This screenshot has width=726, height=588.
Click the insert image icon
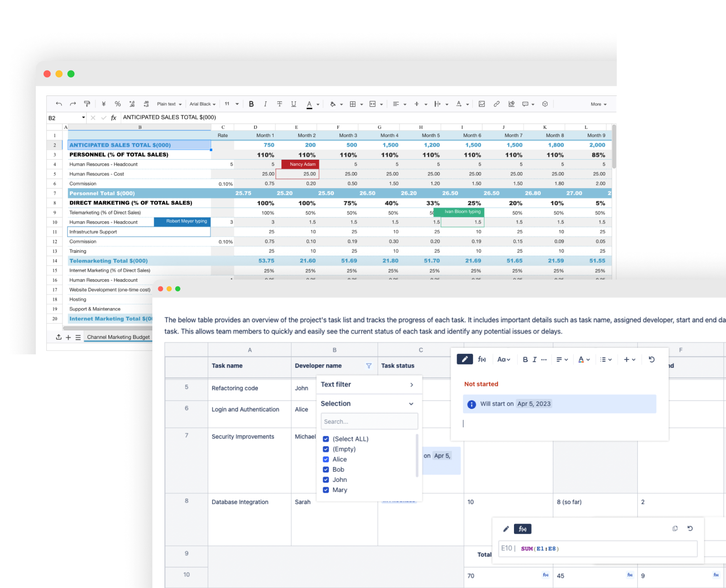pos(481,104)
